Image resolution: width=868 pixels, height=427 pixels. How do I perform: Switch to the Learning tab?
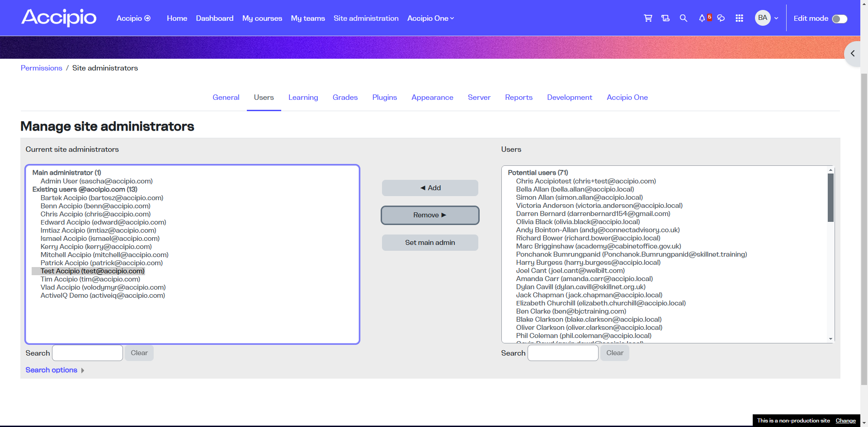(x=303, y=98)
